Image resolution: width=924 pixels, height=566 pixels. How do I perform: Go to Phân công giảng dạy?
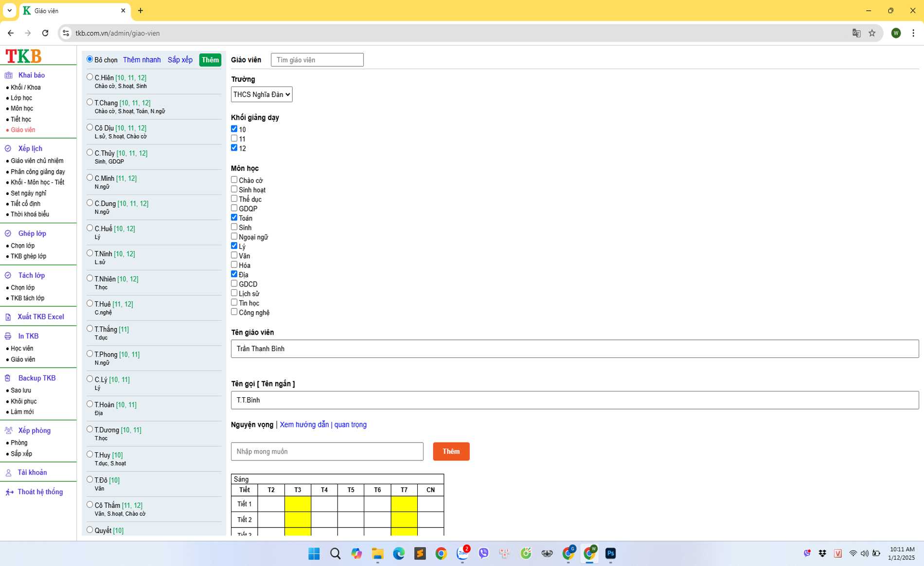37,172
